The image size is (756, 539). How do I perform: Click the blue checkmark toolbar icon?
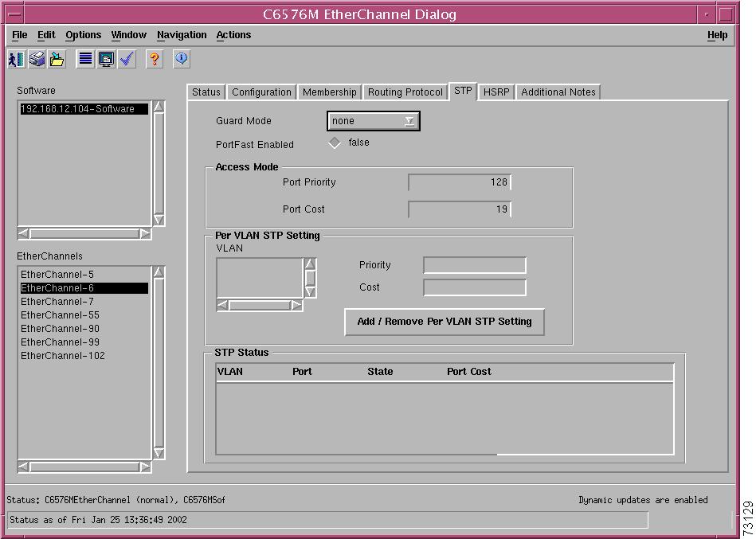[127, 59]
